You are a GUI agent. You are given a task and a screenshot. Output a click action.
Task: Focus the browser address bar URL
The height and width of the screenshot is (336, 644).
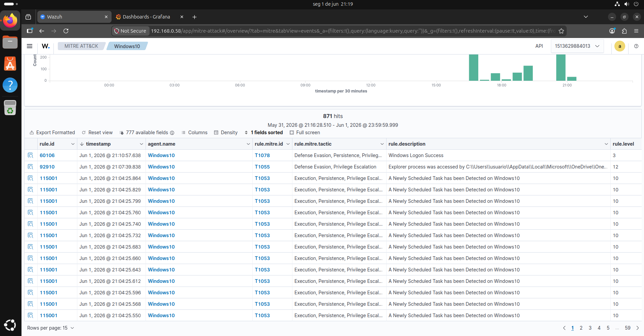(353, 31)
